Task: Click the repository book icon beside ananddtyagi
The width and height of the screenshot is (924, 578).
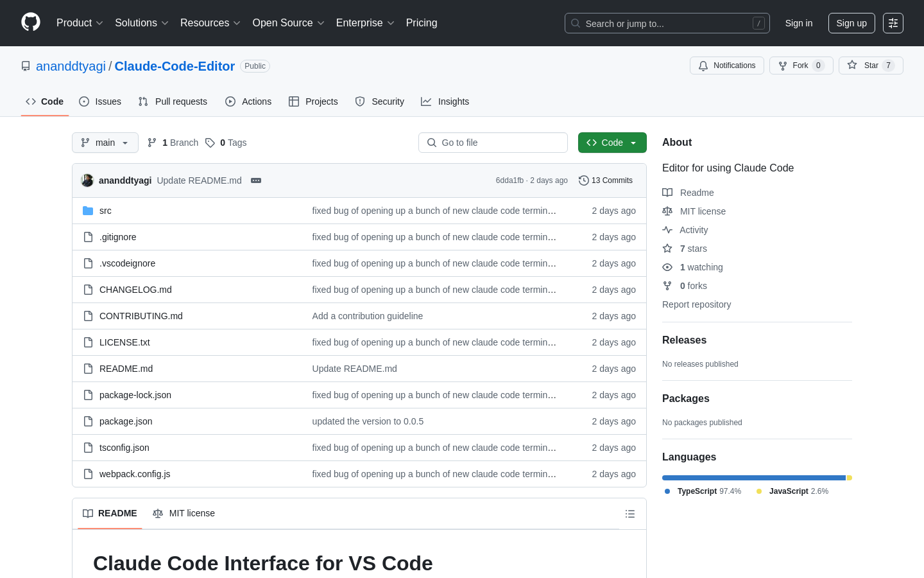Action: pos(26,66)
